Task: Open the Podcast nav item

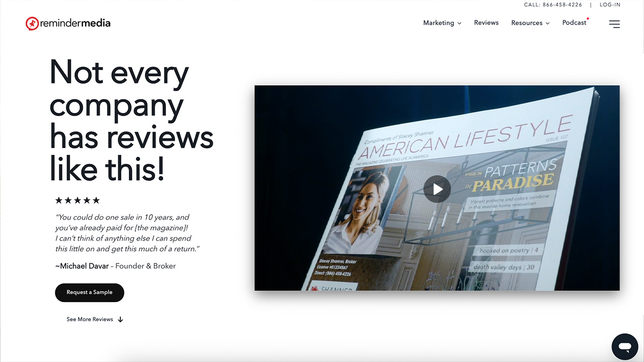Action: pyautogui.click(x=574, y=23)
